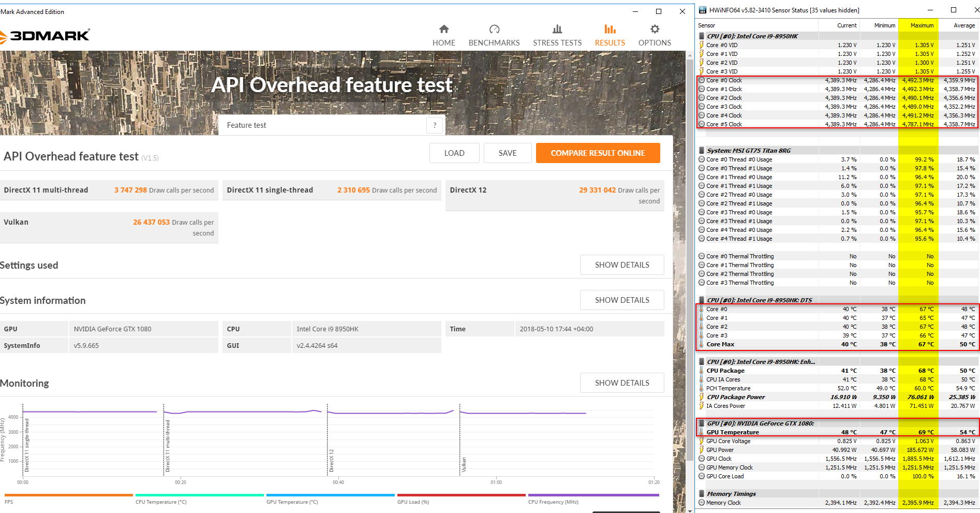The width and height of the screenshot is (980, 513).
Task: Click the NVIDIA GeForce GTX 1080 GPU value
Action: tap(112, 329)
